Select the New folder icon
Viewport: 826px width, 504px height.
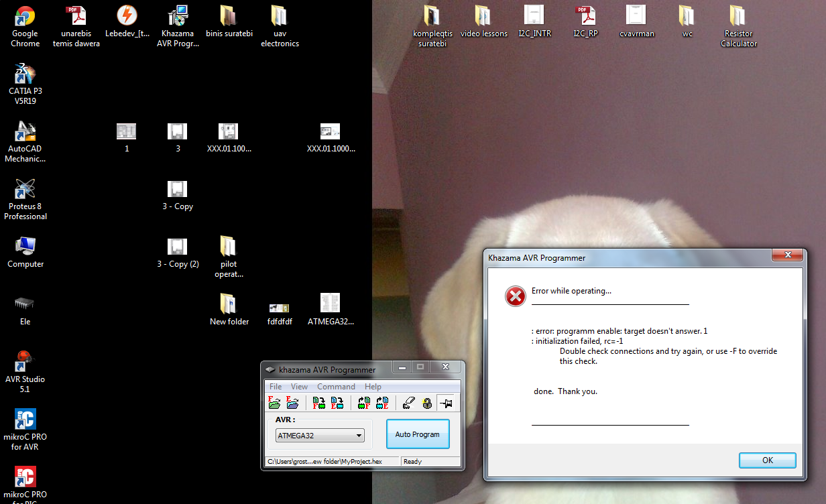pyautogui.click(x=229, y=310)
